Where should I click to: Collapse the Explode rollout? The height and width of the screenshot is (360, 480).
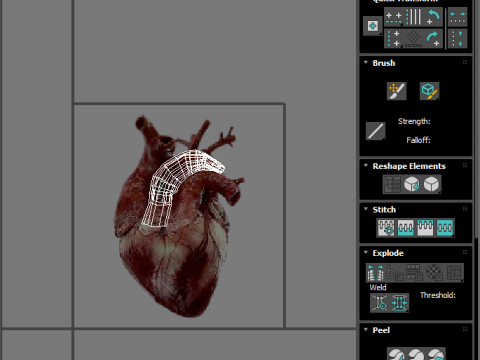366,252
